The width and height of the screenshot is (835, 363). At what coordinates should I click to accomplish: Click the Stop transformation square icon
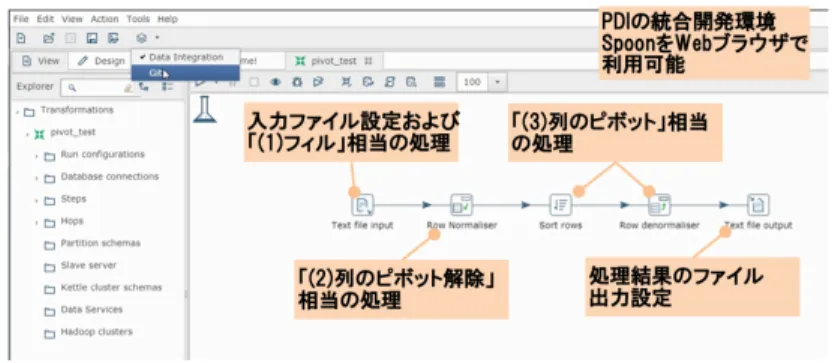pos(254,82)
